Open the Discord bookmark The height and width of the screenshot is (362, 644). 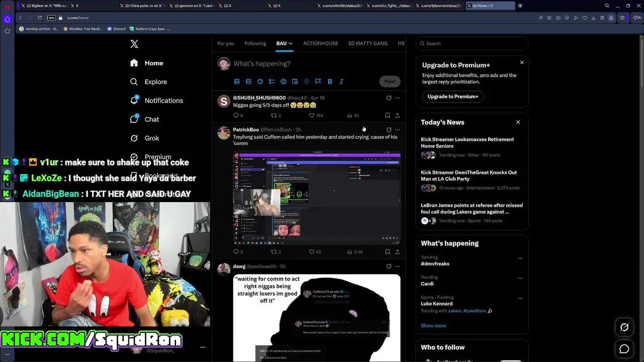click(116, 29)
